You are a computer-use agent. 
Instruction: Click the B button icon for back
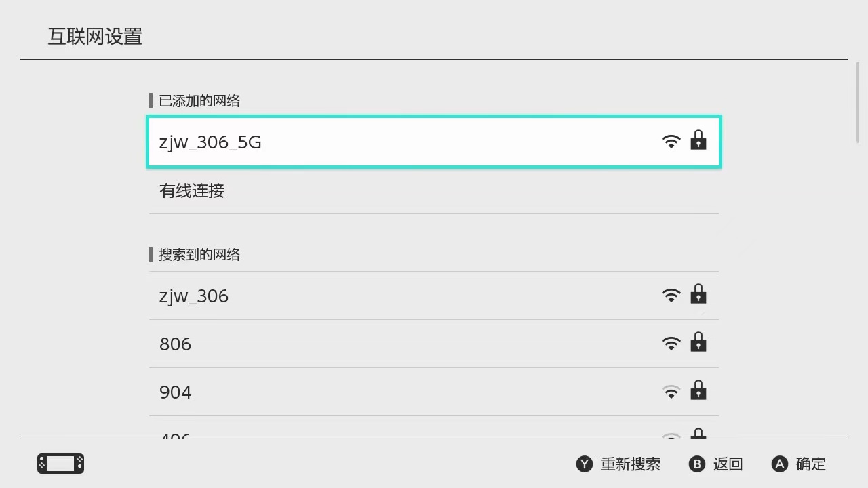click(x=697, y=464)
